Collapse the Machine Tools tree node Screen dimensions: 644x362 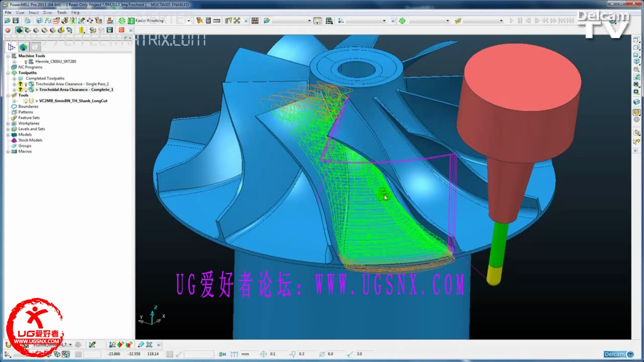point(8,56)
